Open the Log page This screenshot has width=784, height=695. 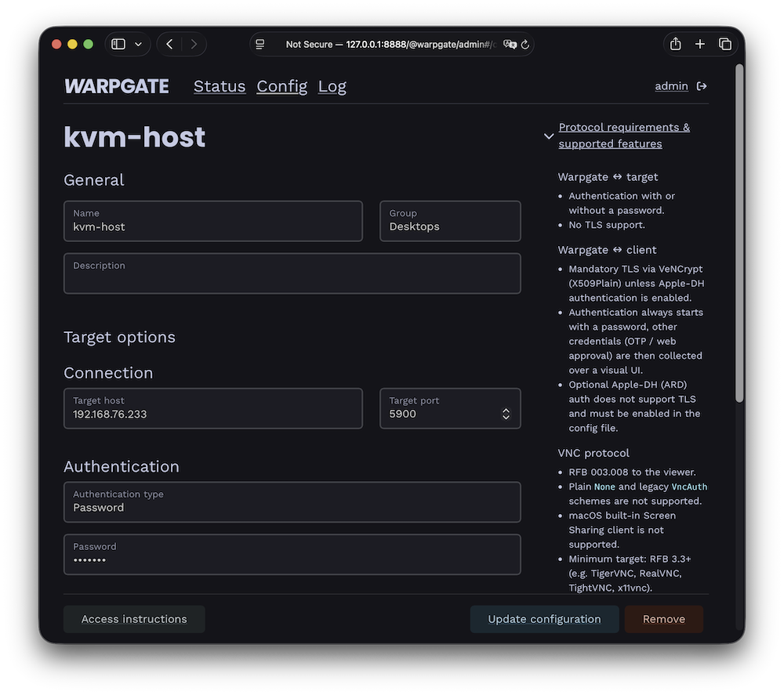[x=332, y=86]
